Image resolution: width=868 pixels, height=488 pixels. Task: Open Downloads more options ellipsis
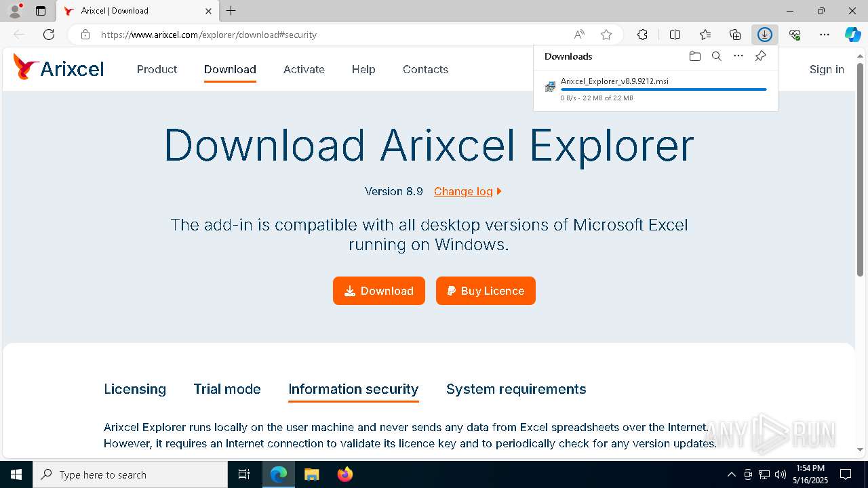pos(738,56)
